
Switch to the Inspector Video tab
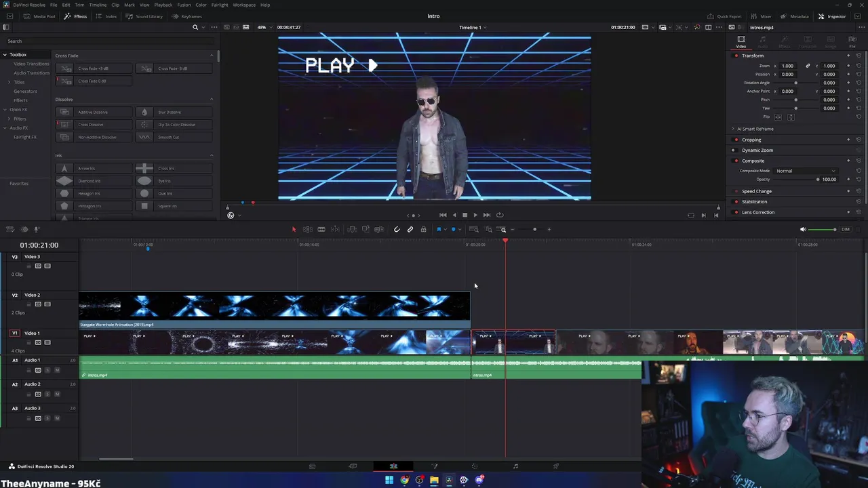741,41
